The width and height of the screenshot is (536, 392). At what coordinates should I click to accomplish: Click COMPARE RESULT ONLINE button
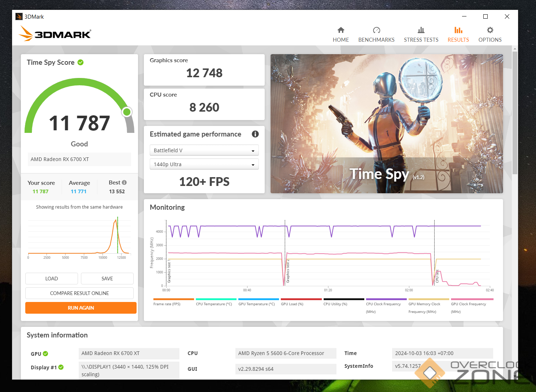pos(79,293)
